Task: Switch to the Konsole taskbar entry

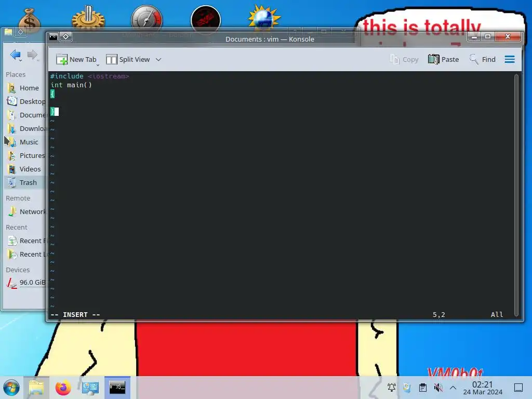Action: point(117,388)
